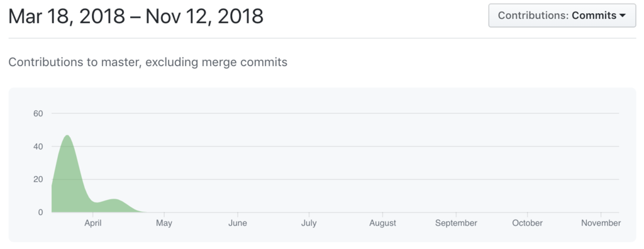
Task: Click the November label on the timeline
Action: [x=601, y=223]
